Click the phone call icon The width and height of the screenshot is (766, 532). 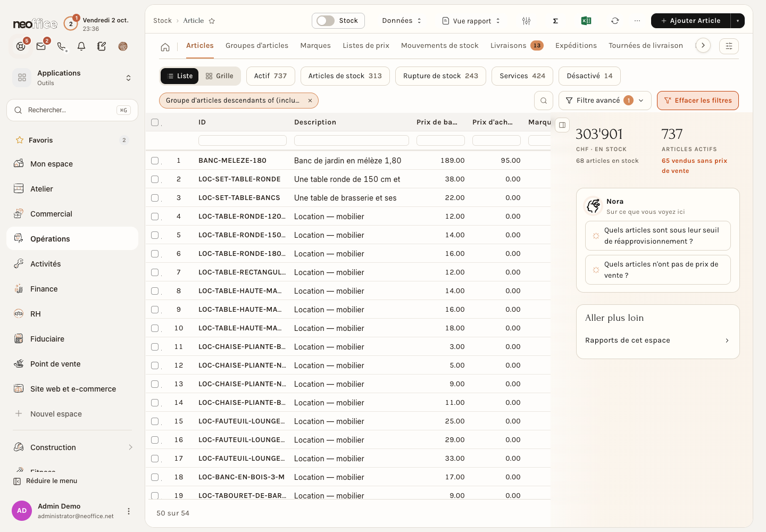61,46
